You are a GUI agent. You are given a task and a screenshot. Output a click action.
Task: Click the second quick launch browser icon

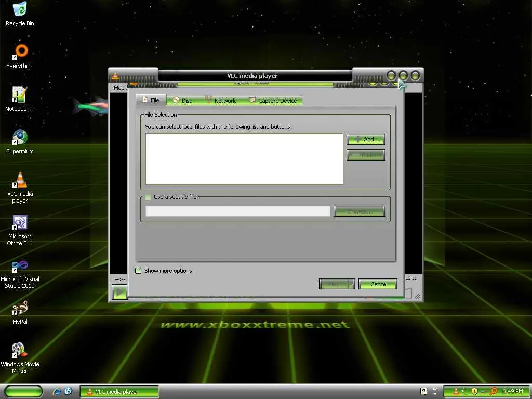point(68,391)
